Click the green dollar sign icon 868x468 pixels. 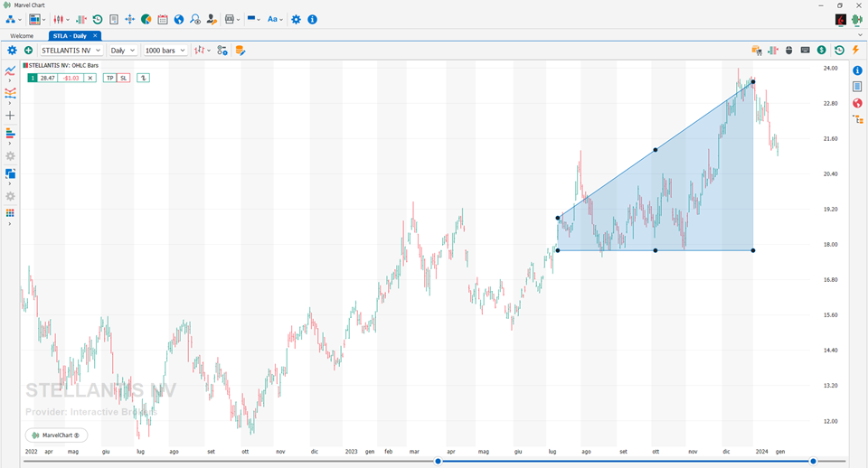point(822,51)
